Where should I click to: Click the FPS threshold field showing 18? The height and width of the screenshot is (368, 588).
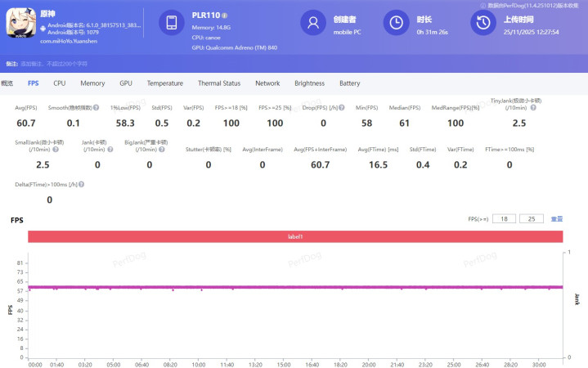(505, 219)
